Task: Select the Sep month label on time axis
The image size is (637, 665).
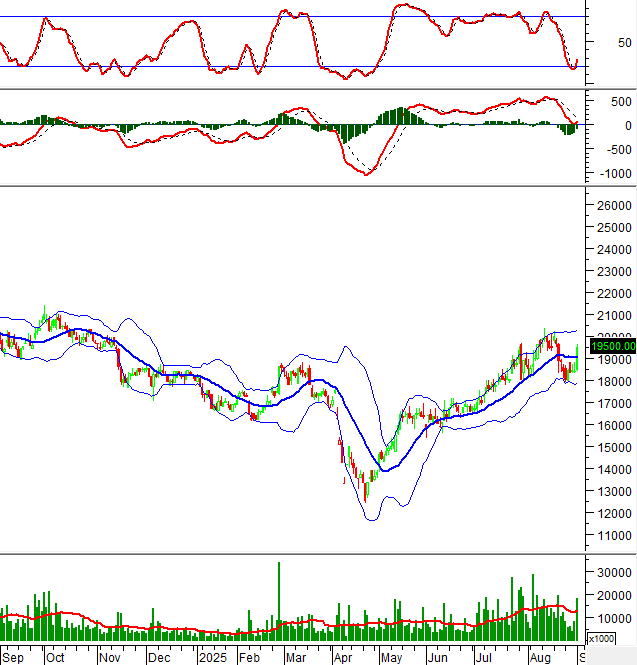Action: tap(13, 657)
